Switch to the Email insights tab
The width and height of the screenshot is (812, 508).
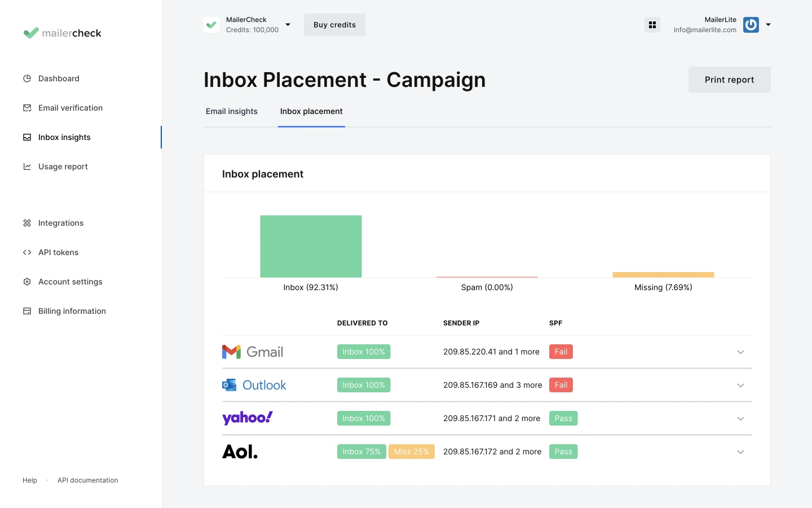231,111
